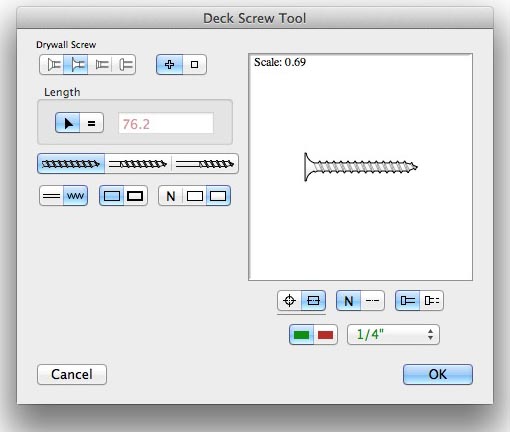Select the square drive icon
This screenshot has height=432, width=510.
click(x=194, y=64)
